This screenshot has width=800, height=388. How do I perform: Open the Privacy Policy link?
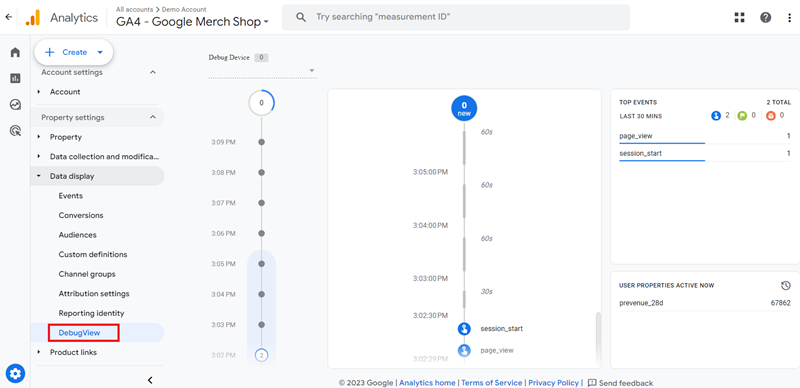point(554,382)
